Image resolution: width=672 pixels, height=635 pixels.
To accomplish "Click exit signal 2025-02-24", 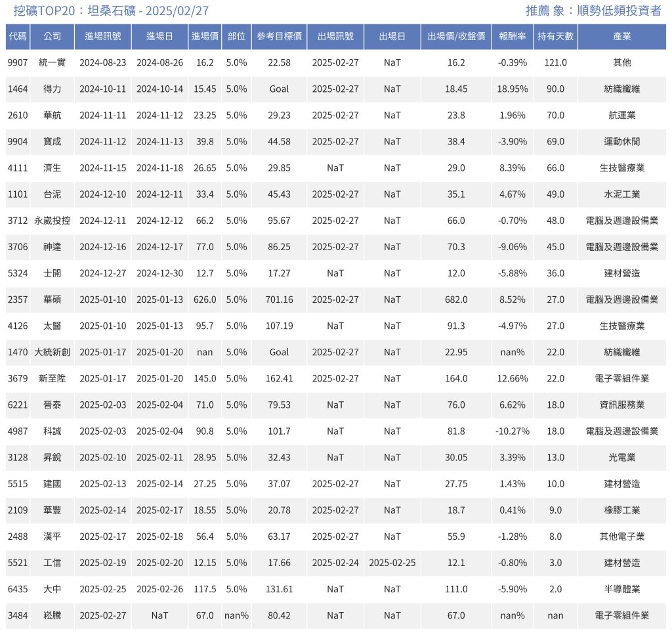I will 335,563.
